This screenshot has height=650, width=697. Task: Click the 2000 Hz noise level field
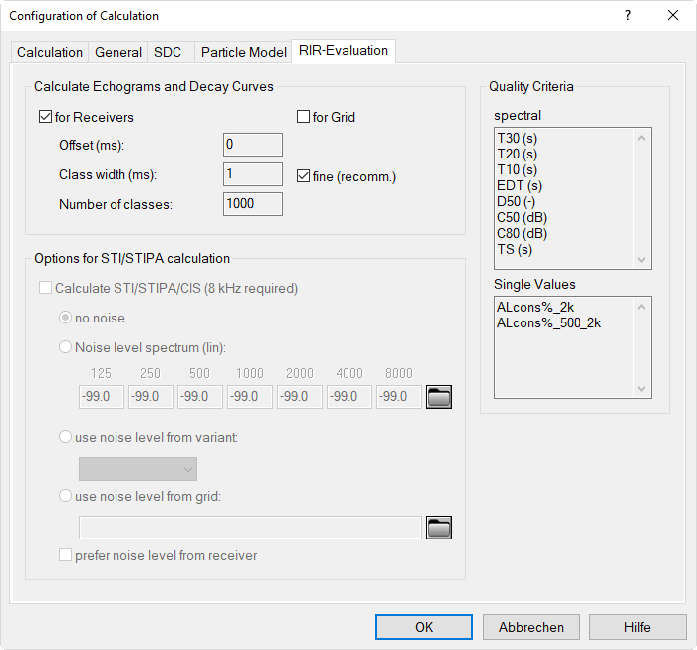[x=300, y=397]
